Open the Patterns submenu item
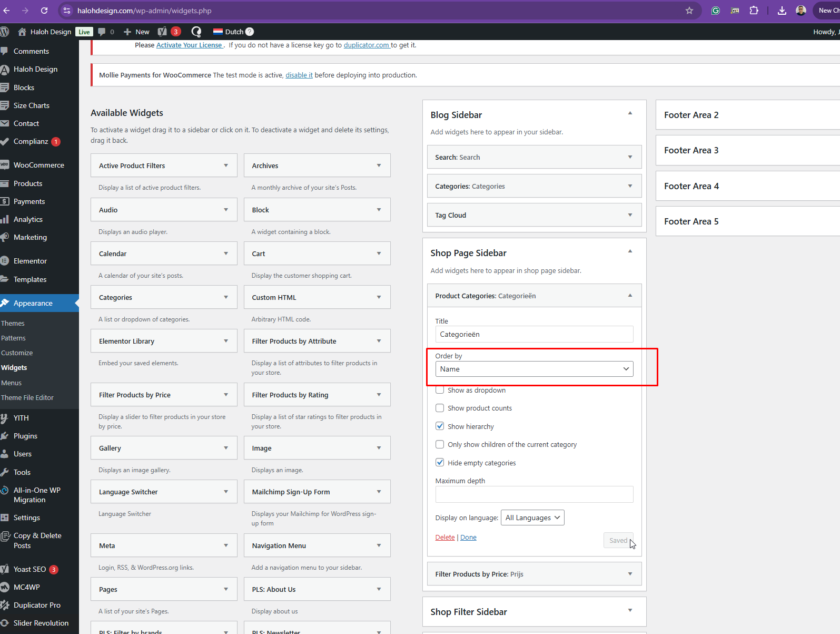 (x=13, y=338)
